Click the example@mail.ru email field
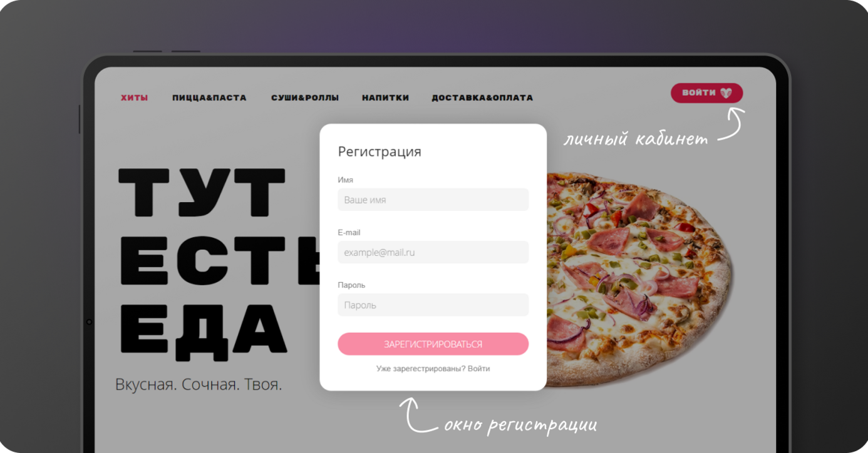This screenshot has width=868, height=453. pyautogui.click(x=433, y=252)
